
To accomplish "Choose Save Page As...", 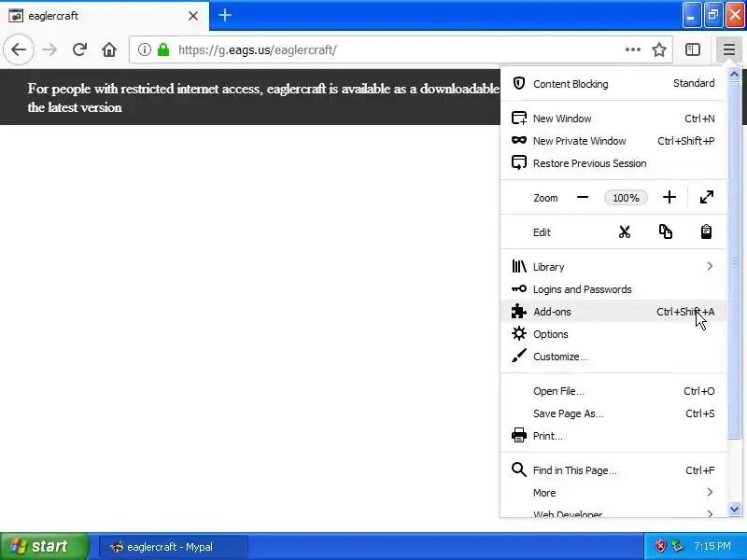I will (613, 413).
